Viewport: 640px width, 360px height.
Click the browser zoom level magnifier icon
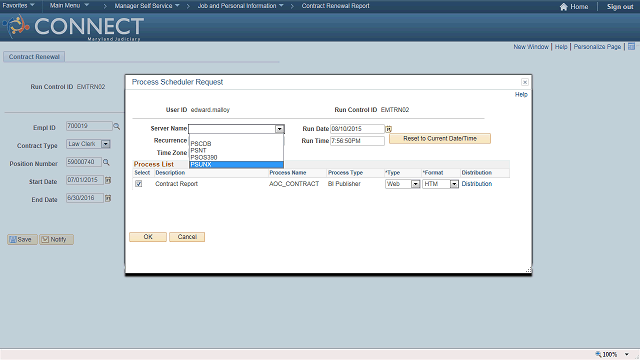(598, 354)
